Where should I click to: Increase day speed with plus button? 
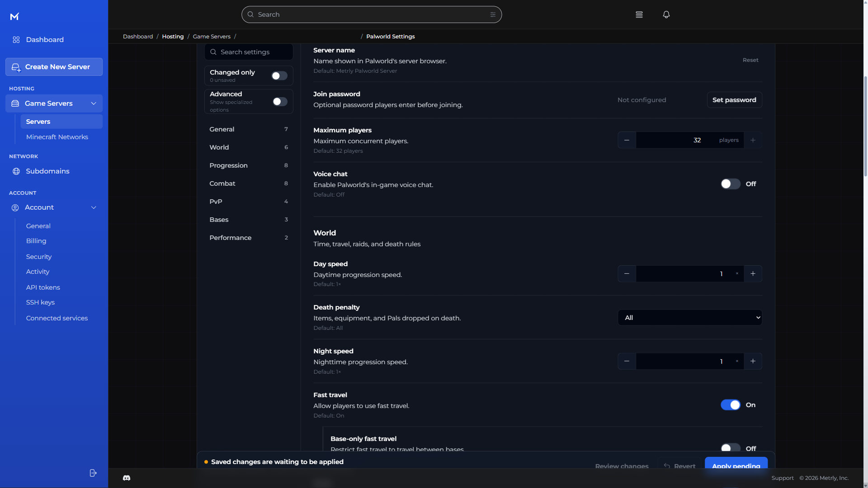point(753,274)
